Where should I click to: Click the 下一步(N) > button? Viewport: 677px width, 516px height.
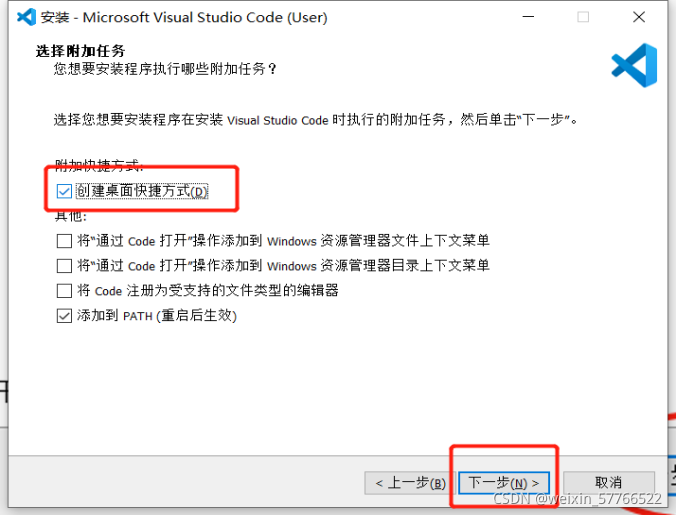[x=504, y=483]
